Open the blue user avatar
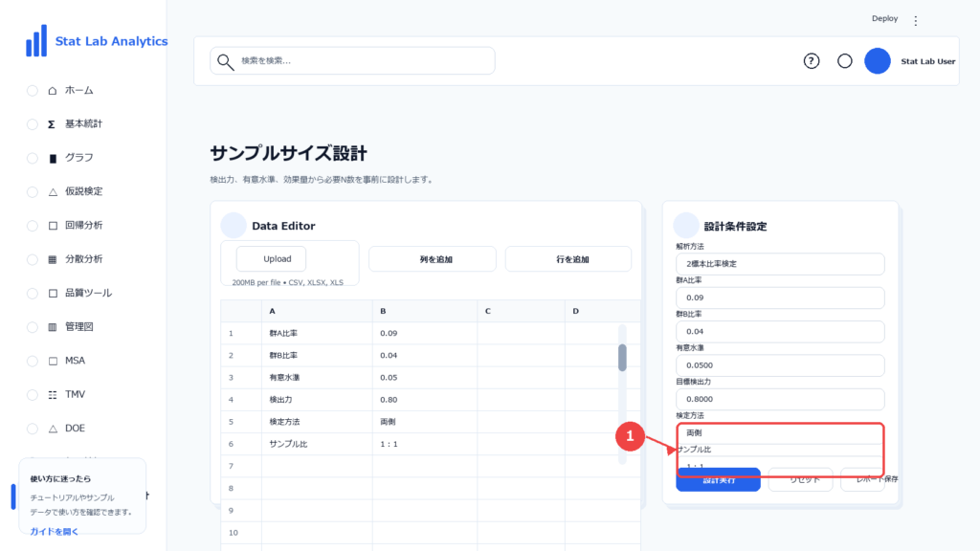980x551 pixels. (877, 61)
